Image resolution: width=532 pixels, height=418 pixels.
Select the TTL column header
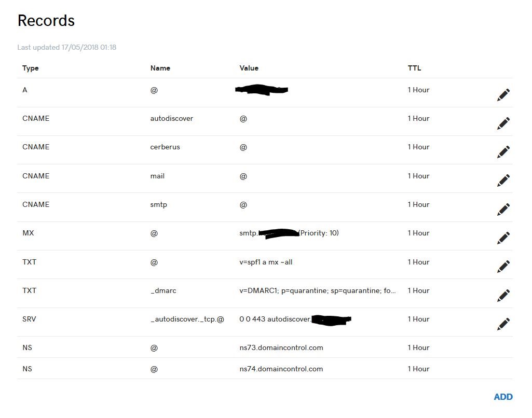(x=414, y=68)
